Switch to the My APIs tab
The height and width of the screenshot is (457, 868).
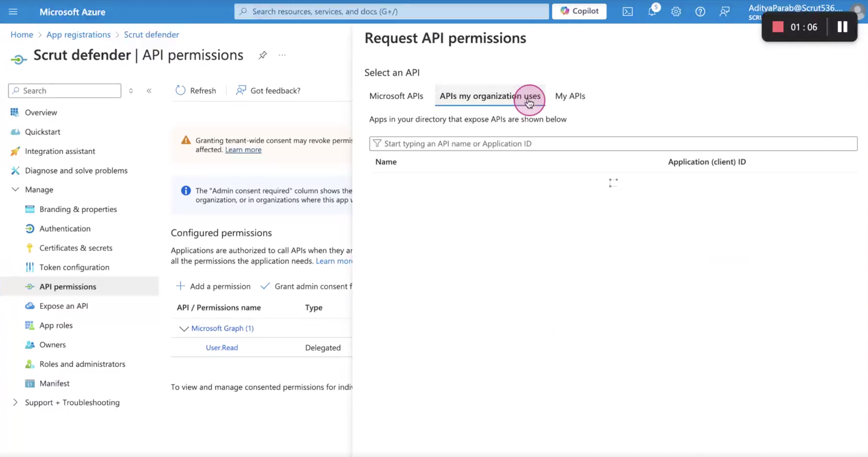click(570, 96)
